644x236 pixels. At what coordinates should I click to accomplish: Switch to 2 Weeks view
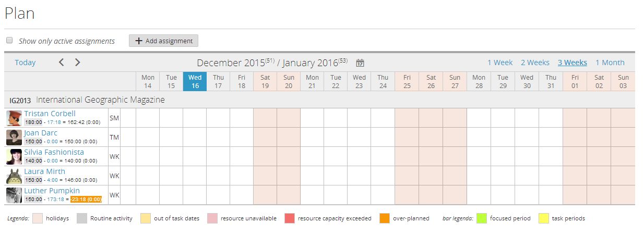pos(535,63)
